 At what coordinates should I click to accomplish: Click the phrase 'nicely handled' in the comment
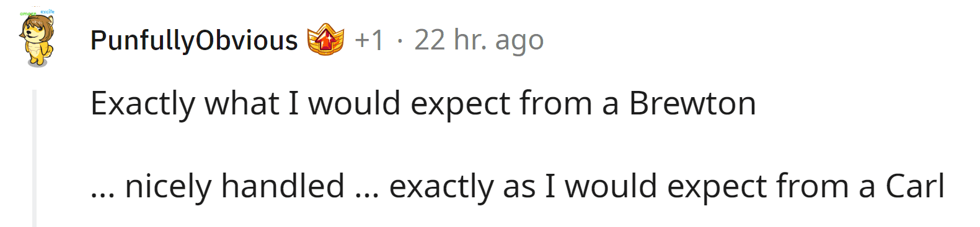[x=235, y=186]
